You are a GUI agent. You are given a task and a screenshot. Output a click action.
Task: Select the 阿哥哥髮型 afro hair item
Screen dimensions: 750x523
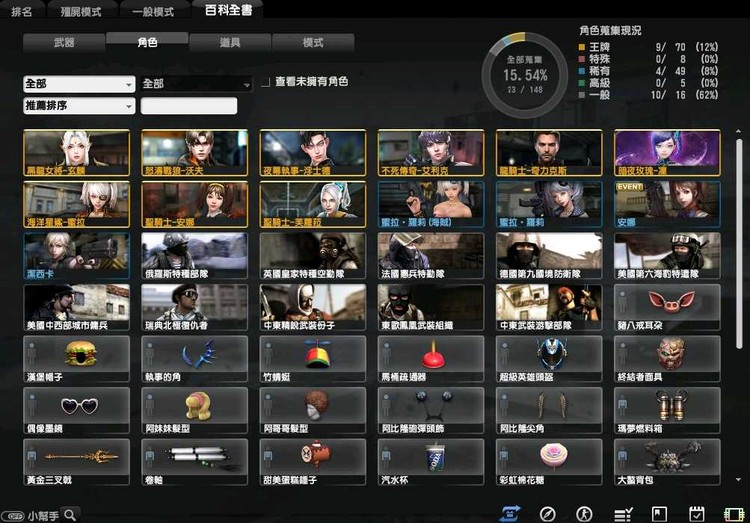[x=313, y=411]
